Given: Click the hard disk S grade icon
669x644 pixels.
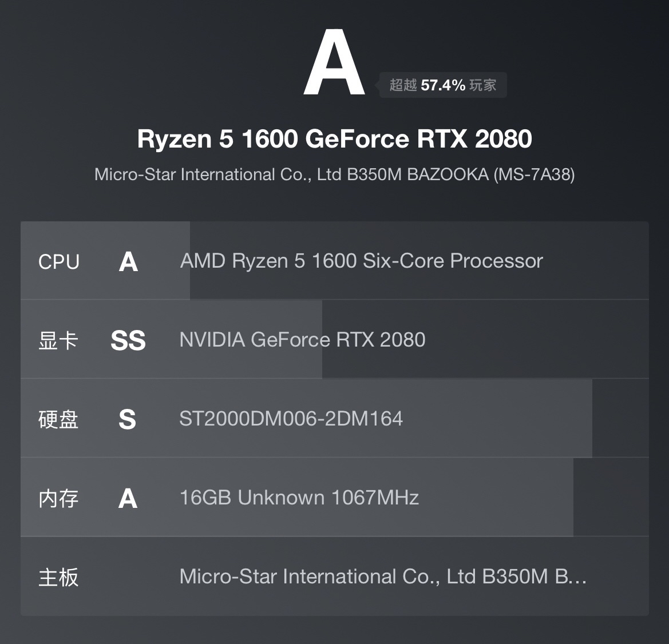Looking at the screenshot, I should click(127, 420).
